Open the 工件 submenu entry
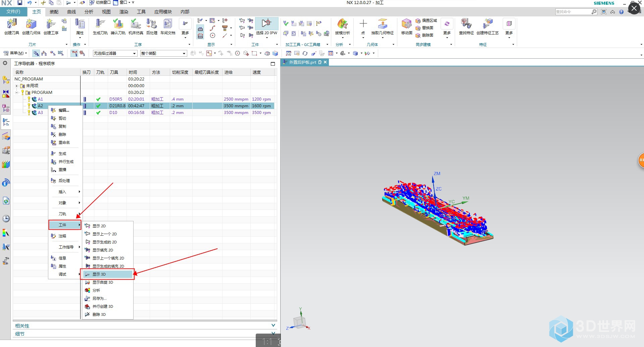 [x=65, y=225]
